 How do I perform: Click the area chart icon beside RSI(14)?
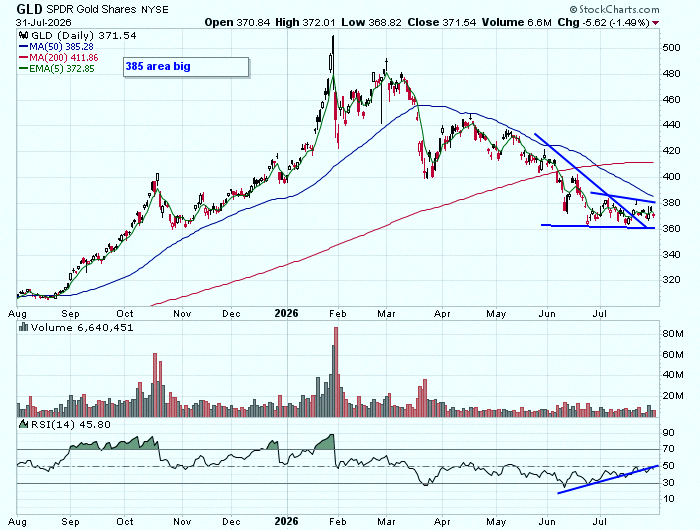click(23, 424)
